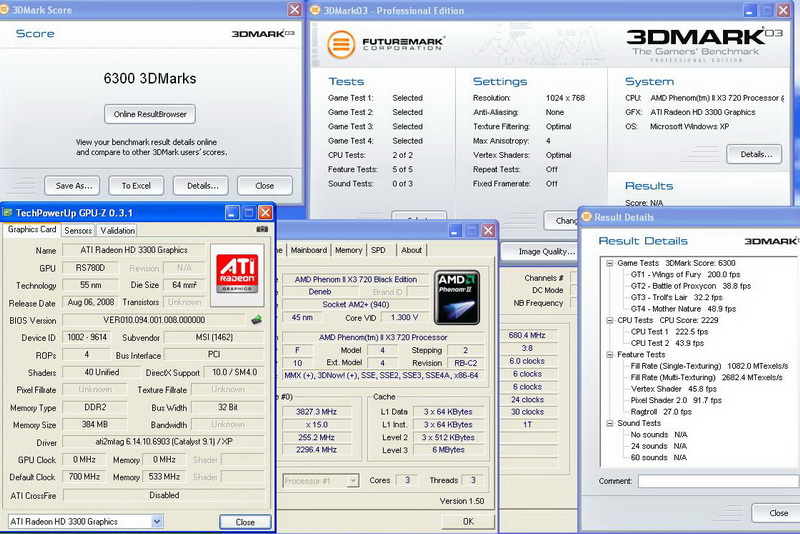Click the System Details button in 3DMark03

pyautogui.click(x=754, y=154)
